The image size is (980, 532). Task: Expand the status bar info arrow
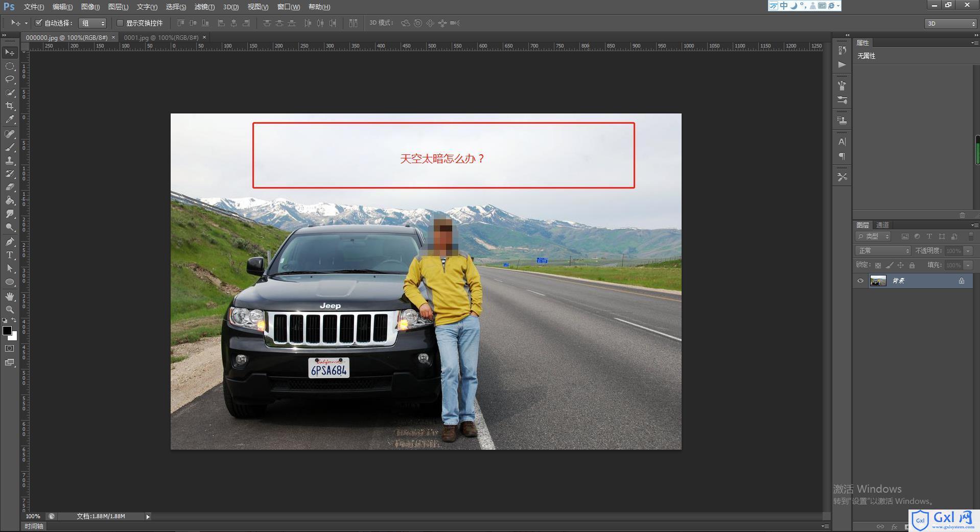[148, 517]
